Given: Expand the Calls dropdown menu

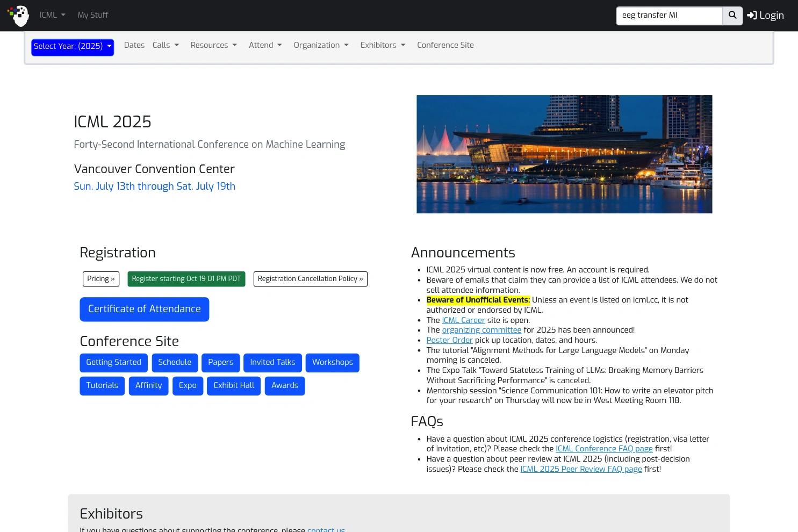Looking at the screenshot, I should click(166, 46).
